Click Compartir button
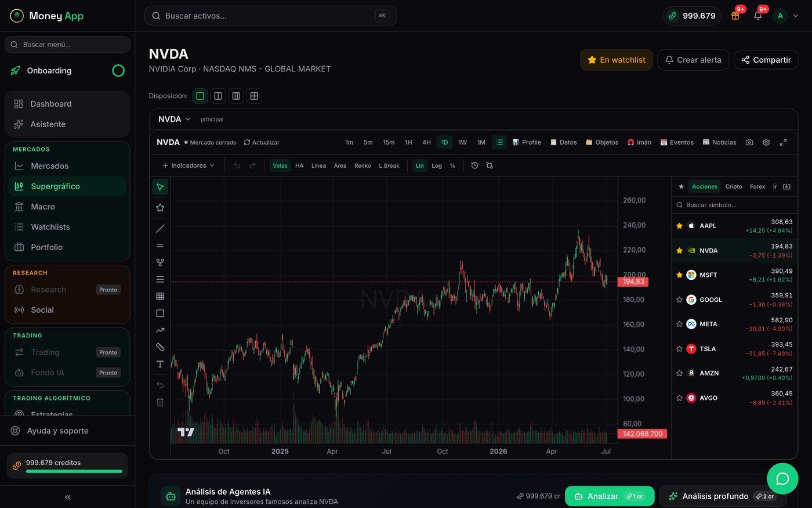 766,60
